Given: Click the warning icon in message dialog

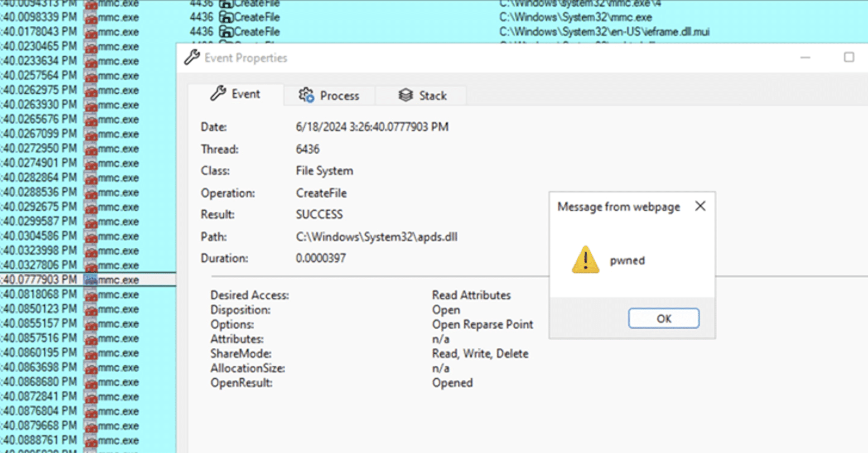Looking at the screenshot, I should click(585, 260).
